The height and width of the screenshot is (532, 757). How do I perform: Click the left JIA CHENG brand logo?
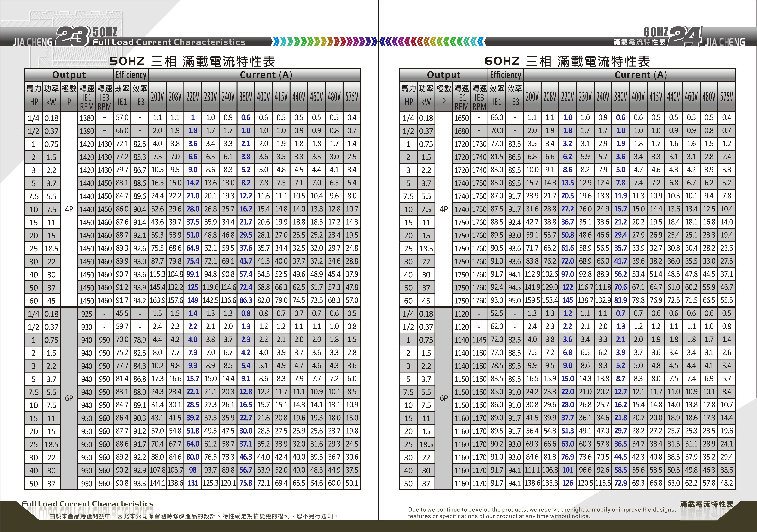[33, 42]
